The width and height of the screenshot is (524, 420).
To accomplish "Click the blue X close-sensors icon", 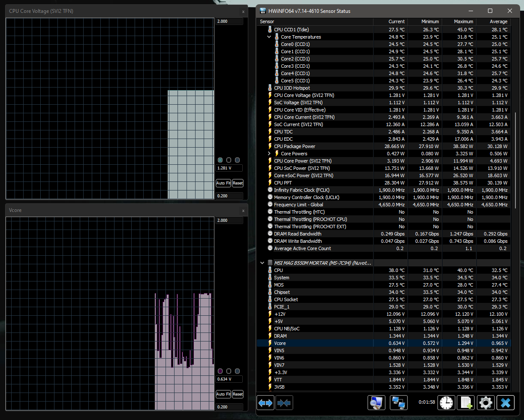I will coord(506,403).
